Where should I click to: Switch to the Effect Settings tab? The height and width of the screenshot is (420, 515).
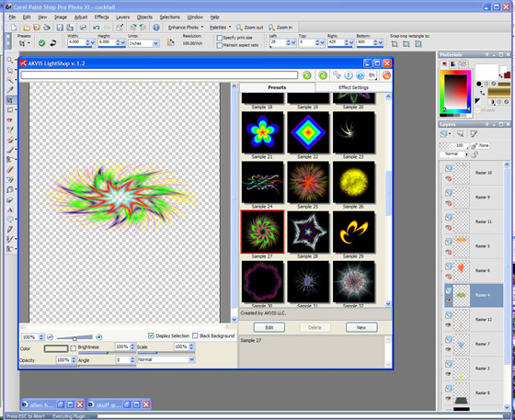(x=353, y=87)
